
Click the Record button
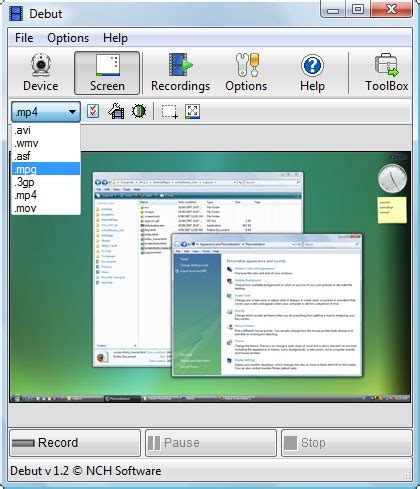75,443
